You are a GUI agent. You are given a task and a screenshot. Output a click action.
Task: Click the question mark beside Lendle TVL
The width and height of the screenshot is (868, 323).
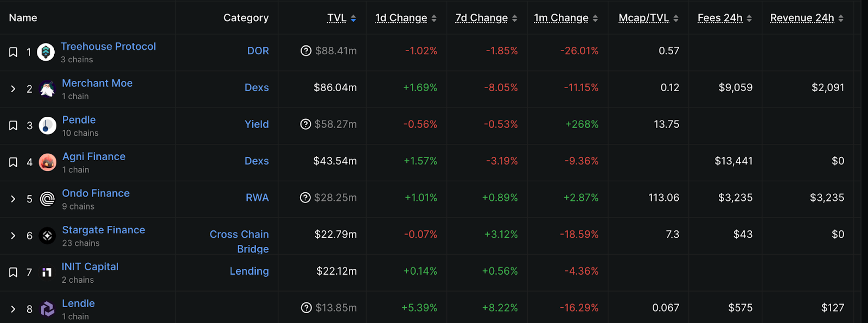click(307, 308)
